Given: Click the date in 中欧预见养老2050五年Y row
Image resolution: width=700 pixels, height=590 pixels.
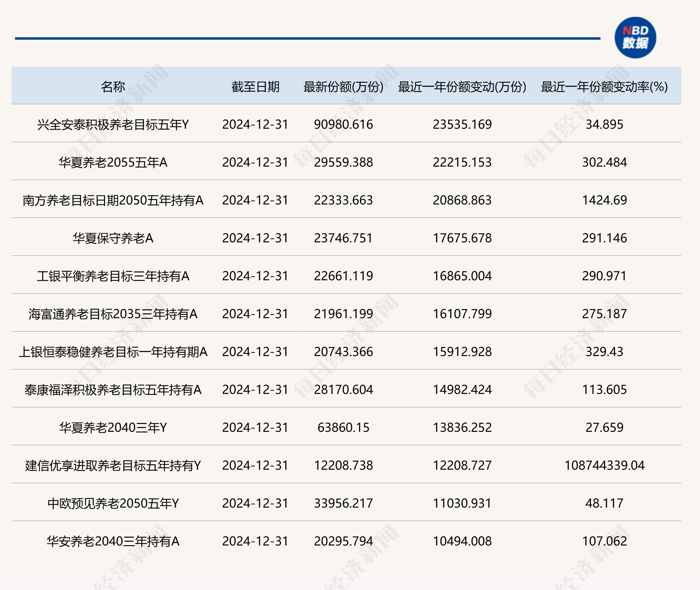Looking at the screenshot, I should click(x=256, y=503).
